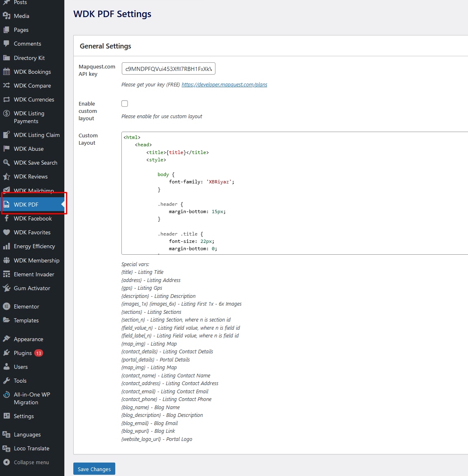Click the "{portal_details} - Portal Details" line

(x=156, y=360)
